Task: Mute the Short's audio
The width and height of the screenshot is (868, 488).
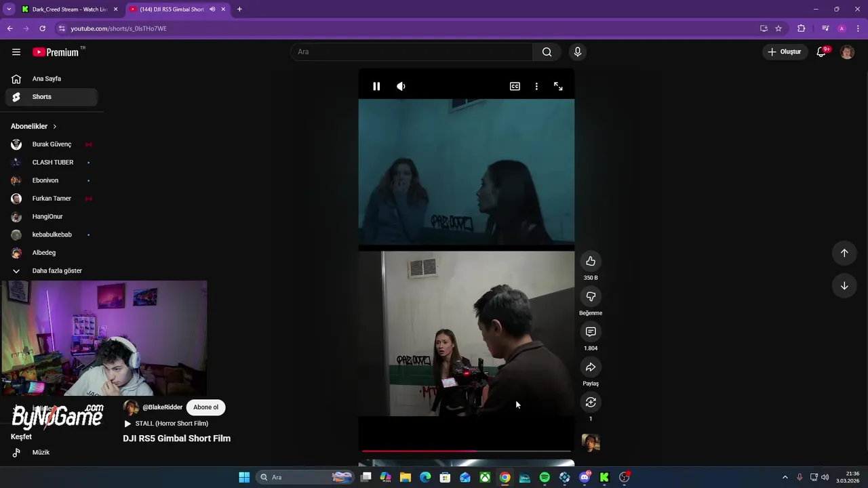Action: pyautogui.click(x=401, y=86)
